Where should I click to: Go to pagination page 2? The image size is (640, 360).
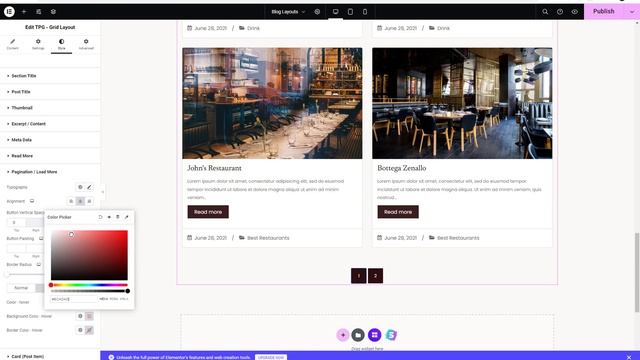(376, 276)
